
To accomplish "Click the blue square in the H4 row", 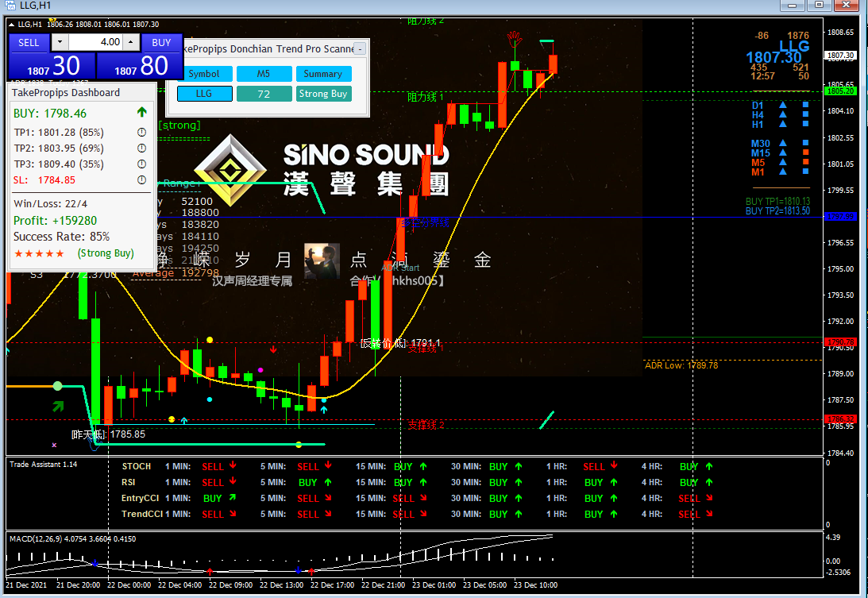I will [805, 114].
